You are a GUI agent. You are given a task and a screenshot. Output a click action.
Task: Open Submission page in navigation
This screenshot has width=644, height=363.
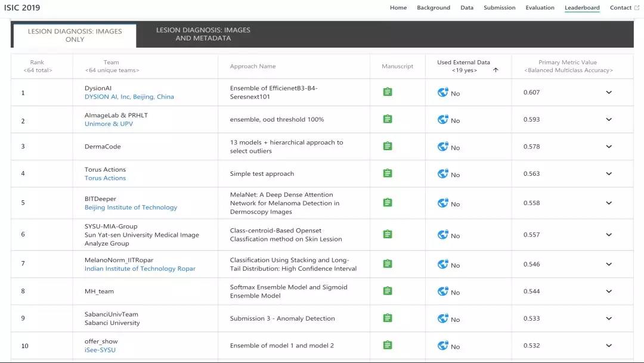[x=500, y=8]
